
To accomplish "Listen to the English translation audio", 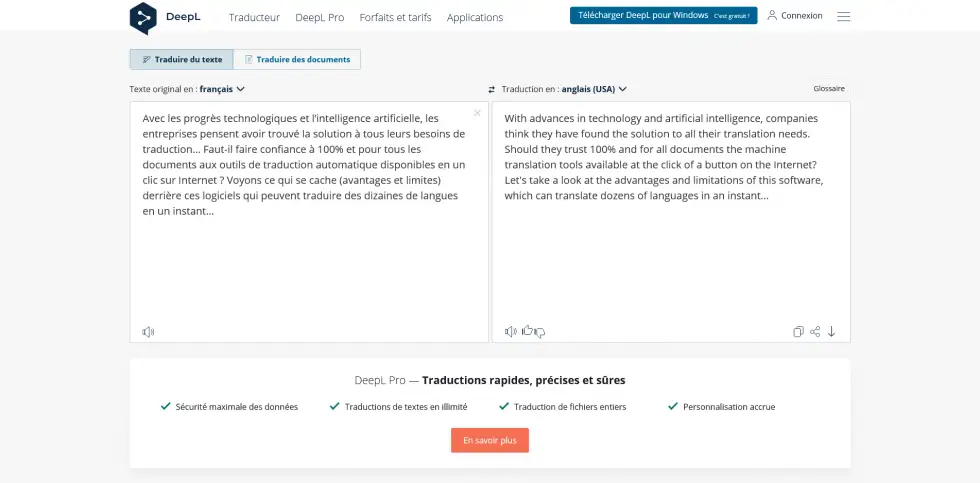I will (511, 332).
